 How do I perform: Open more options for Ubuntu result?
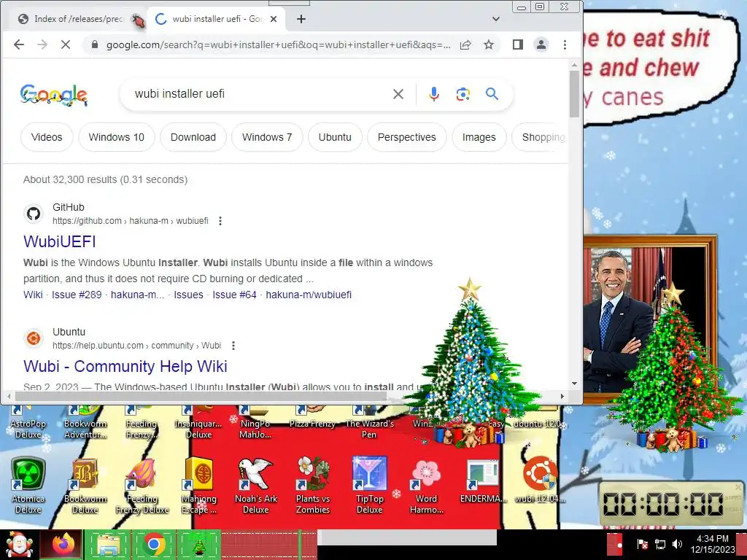233,346
